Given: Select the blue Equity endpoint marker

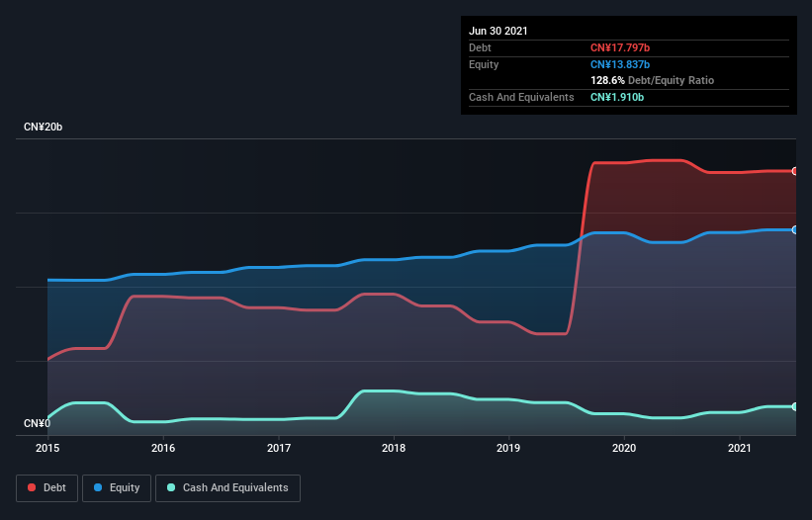Looking at the screenshot, I should point(795,229).
